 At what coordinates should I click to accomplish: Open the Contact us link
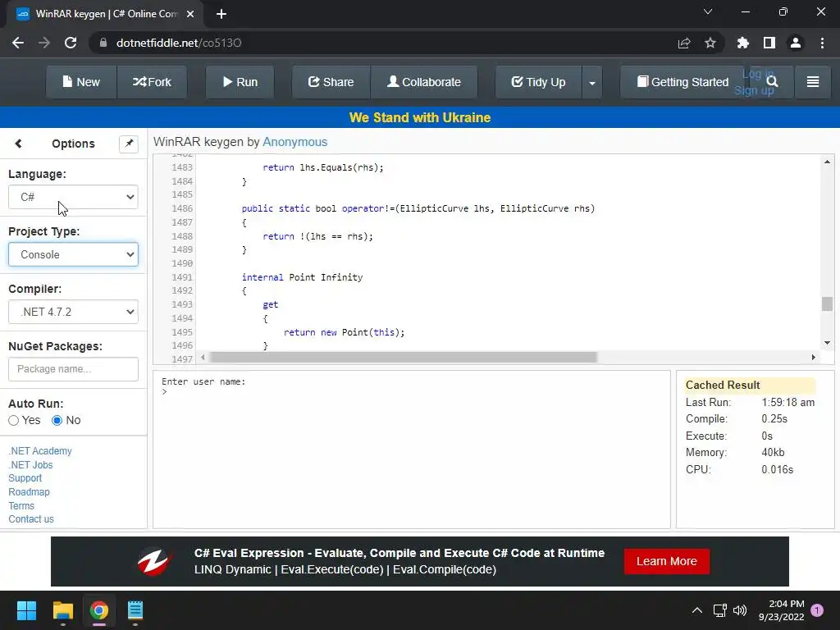[x=31, y=519]
